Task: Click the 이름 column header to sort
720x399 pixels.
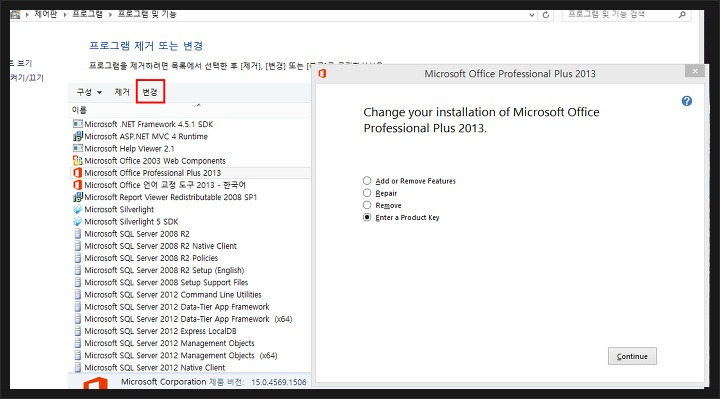Action: tap(79, 110)
